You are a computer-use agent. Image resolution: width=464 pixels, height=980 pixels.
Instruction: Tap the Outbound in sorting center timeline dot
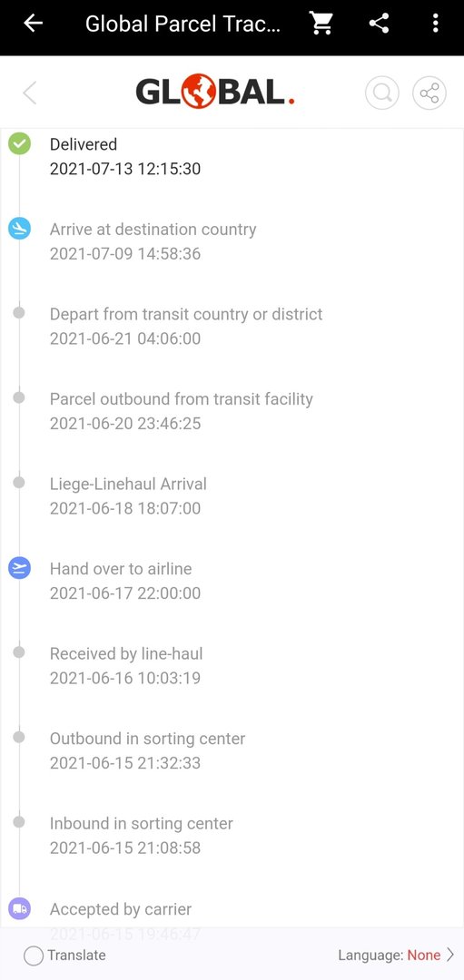tap(19, 738)
